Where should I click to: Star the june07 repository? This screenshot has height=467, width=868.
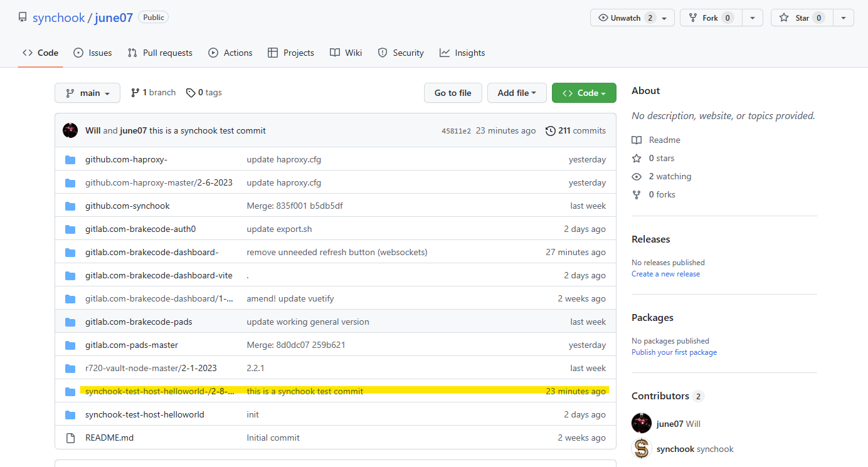click(x=802, y=17)
